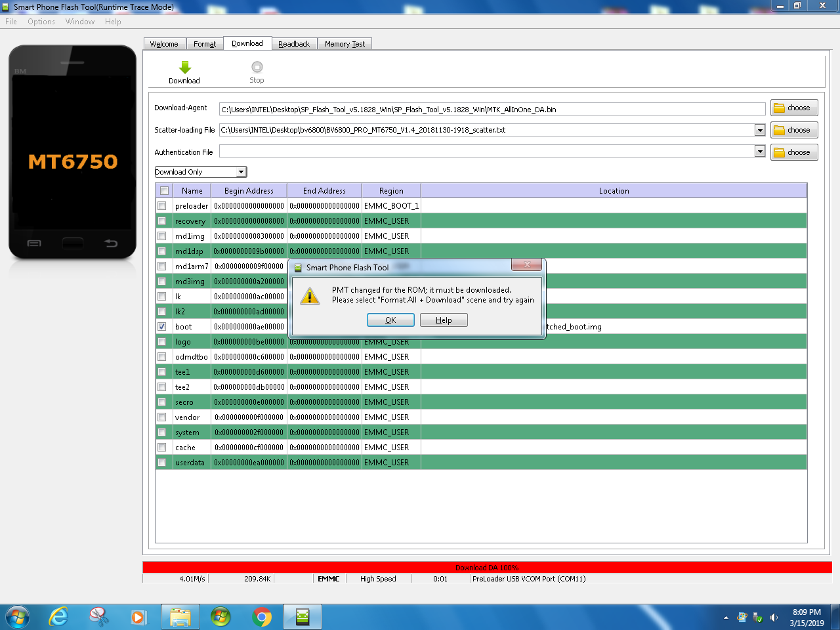840x630 pixels.
Task: Check the cache partition checkbox
Action: pyautogui.click(x=161, y=448)
